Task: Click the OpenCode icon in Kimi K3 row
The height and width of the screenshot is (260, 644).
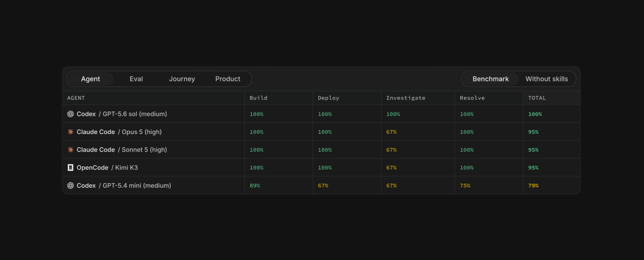Action: pos(70,167)
